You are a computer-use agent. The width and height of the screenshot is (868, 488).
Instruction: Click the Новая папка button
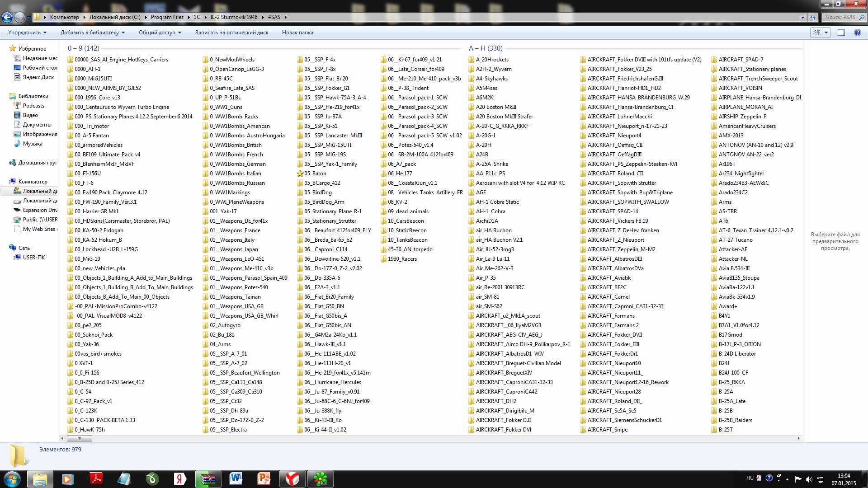tap(297, 33)
